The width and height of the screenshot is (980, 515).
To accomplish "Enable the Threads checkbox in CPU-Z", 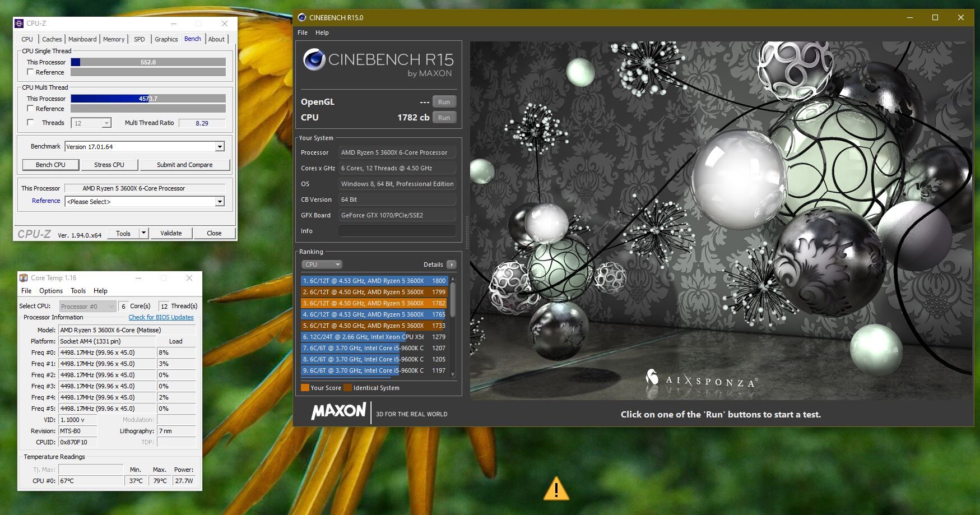I will (30, 123).
